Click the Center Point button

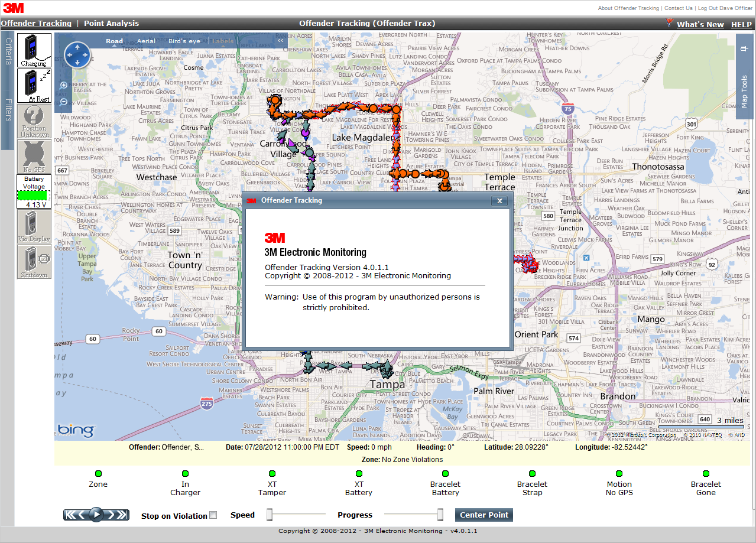tap(484, 515)
